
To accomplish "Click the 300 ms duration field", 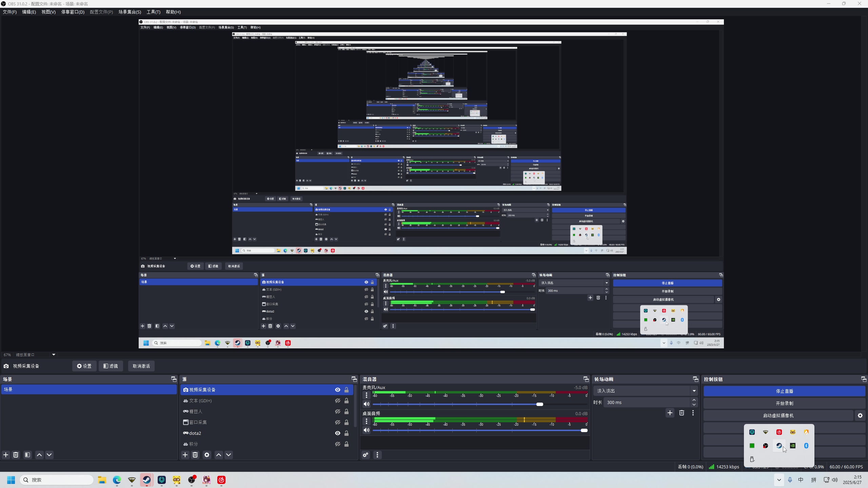I will (647, 402).
